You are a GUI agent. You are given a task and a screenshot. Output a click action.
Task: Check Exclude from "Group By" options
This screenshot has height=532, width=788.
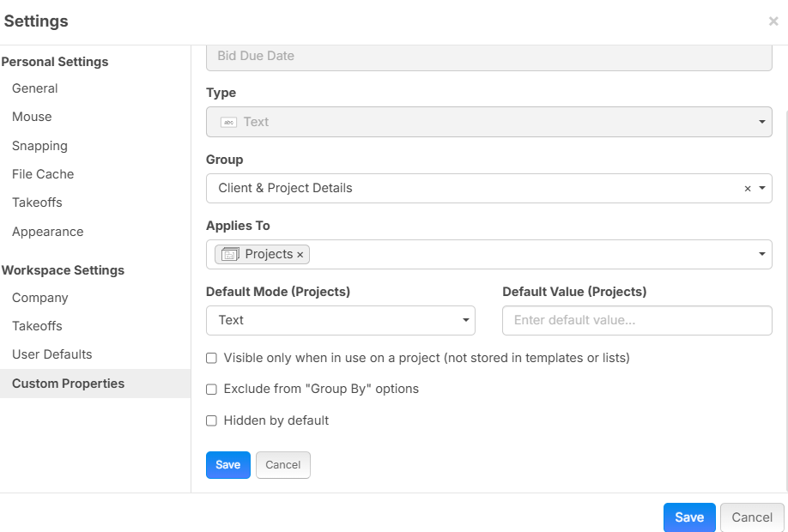point(211,390)
